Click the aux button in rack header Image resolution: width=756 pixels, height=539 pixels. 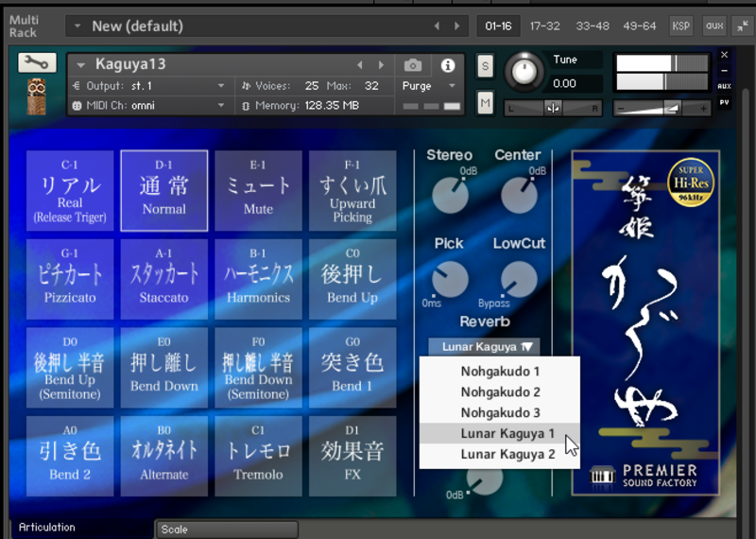tap(714, 26)
